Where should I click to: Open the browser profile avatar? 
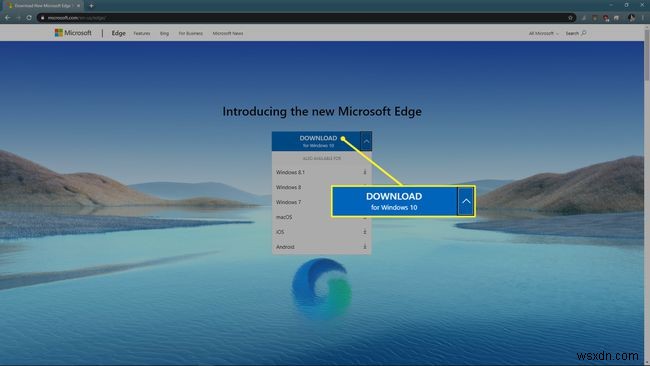[631, 18]
